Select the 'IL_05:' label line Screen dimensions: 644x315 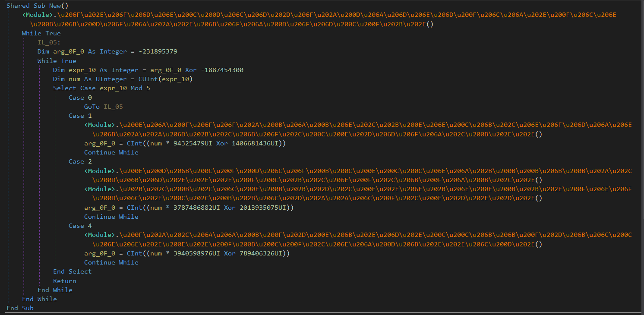(49, 42)
